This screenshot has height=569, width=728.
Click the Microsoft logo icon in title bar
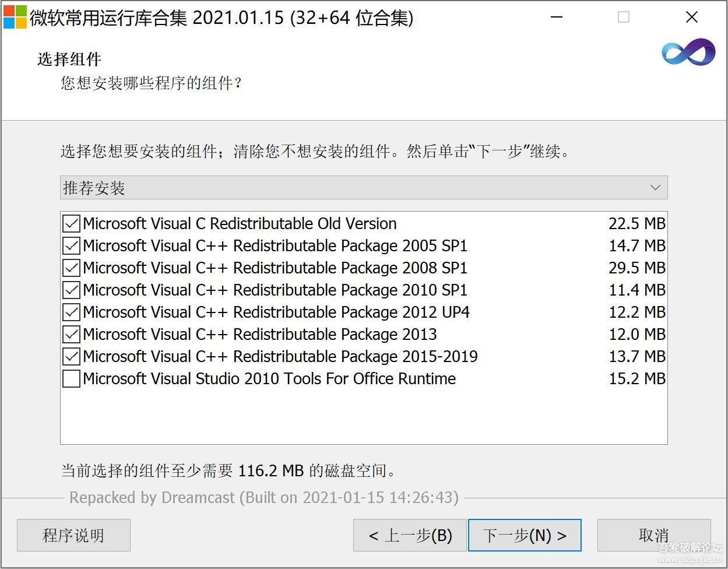(15, 17)
